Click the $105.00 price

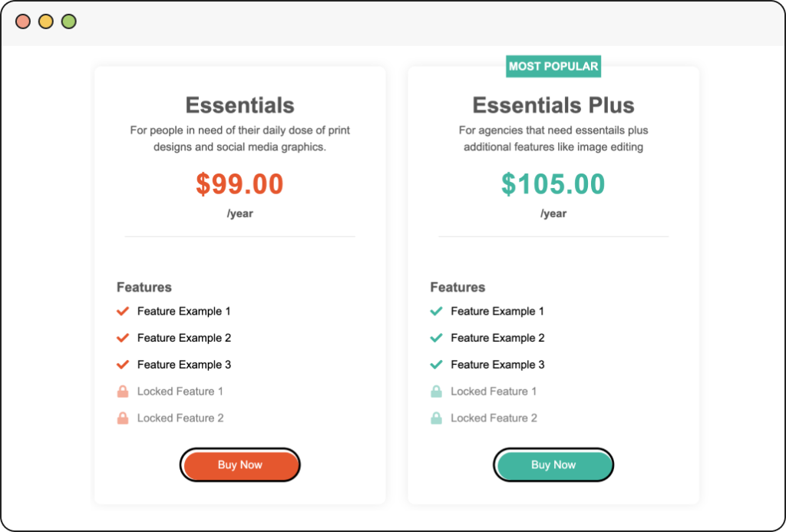(x=553, y=184)
